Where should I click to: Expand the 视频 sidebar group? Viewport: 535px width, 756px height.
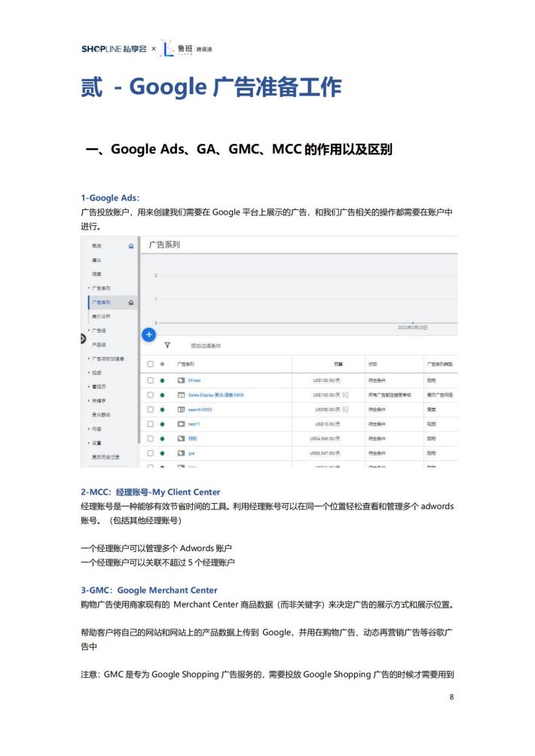(x=89, y=372)
